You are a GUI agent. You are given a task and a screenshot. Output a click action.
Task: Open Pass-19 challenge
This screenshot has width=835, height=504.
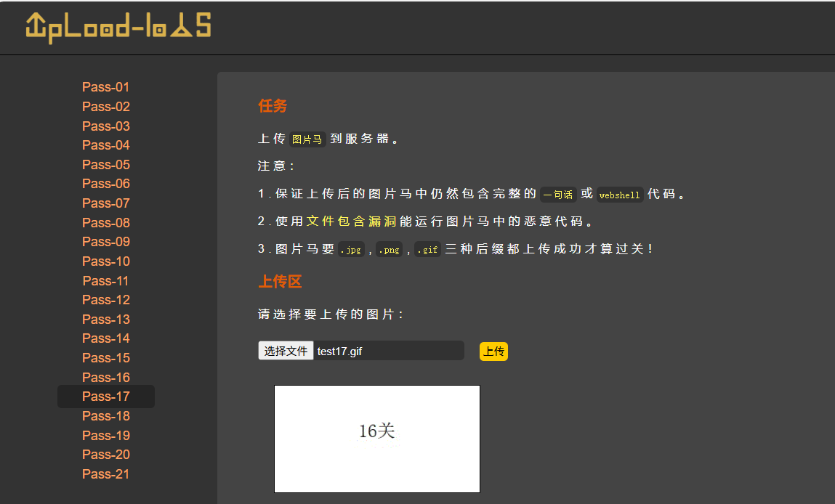[106, 435]
